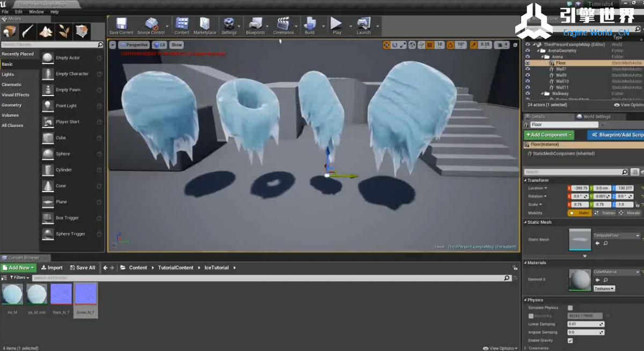Click the Import button
644x351 pixels.
(52, 267)
